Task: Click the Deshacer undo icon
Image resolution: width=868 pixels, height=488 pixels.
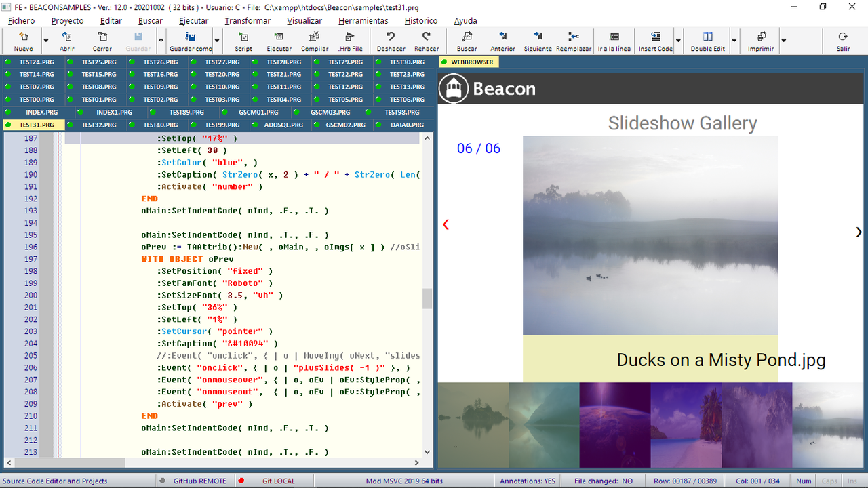Action: 391,37
